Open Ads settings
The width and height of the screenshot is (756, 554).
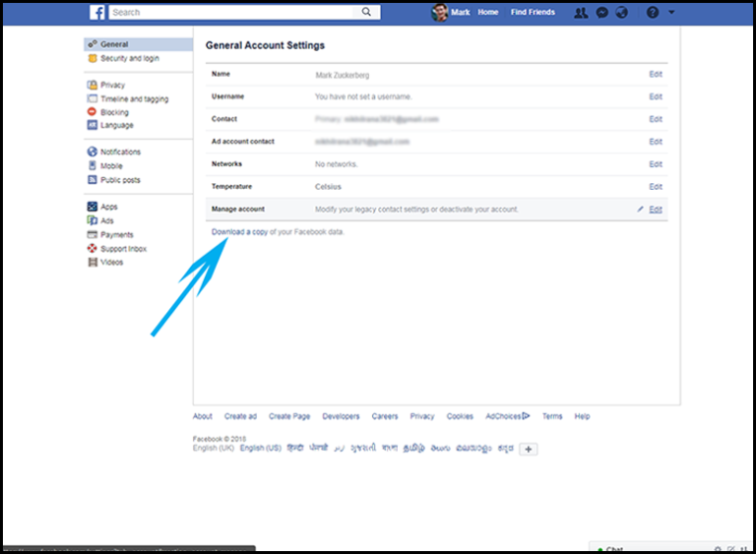tap(107, 220)
